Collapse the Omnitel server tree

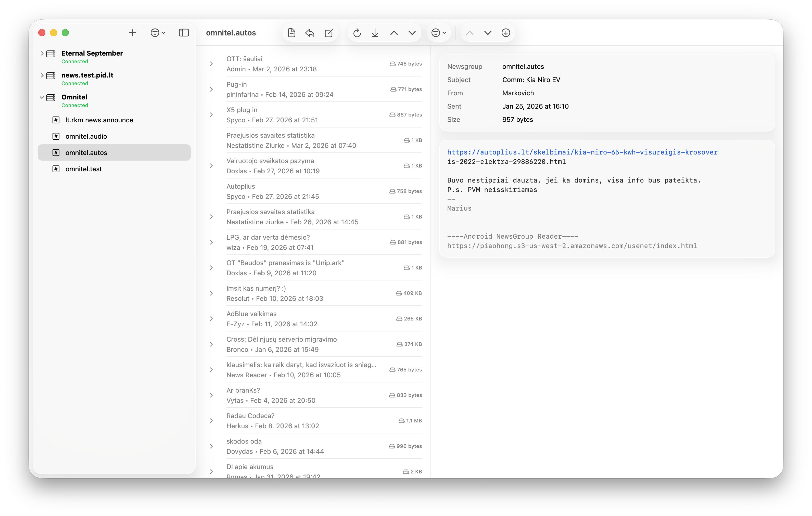42,97
